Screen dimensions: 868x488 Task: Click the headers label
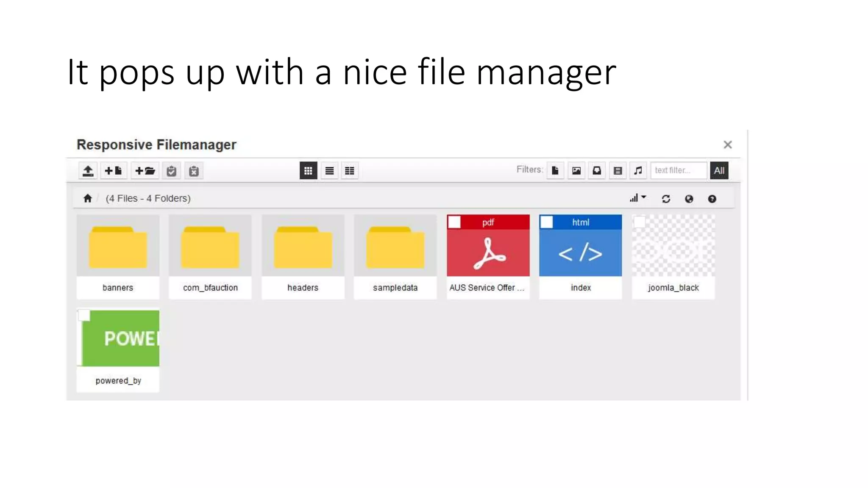303,288
